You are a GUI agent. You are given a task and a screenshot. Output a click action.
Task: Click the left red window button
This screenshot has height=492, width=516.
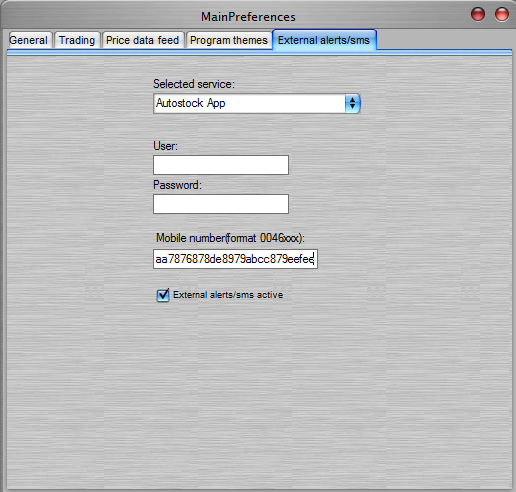click(x=478, y=14)
